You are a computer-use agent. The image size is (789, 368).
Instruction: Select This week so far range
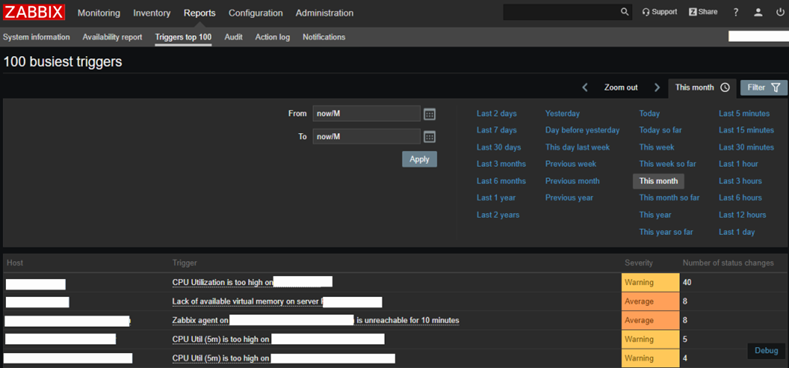click(x=667, y=164)
